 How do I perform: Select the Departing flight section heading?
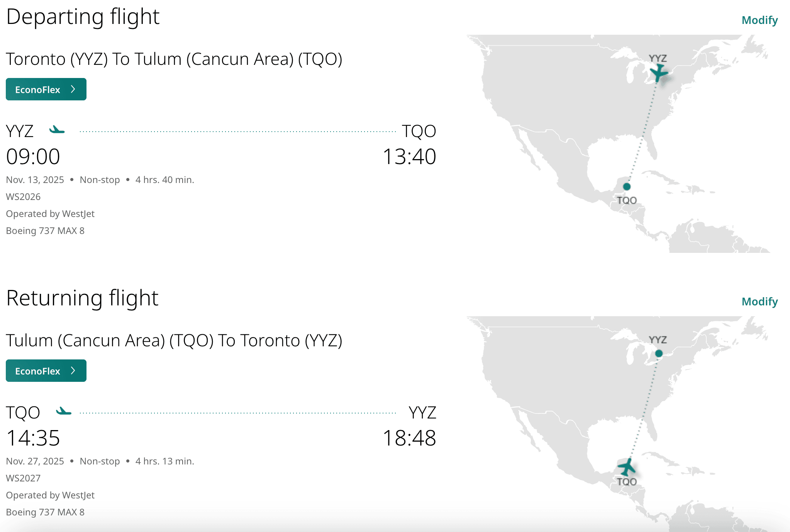tap(83, 16)
